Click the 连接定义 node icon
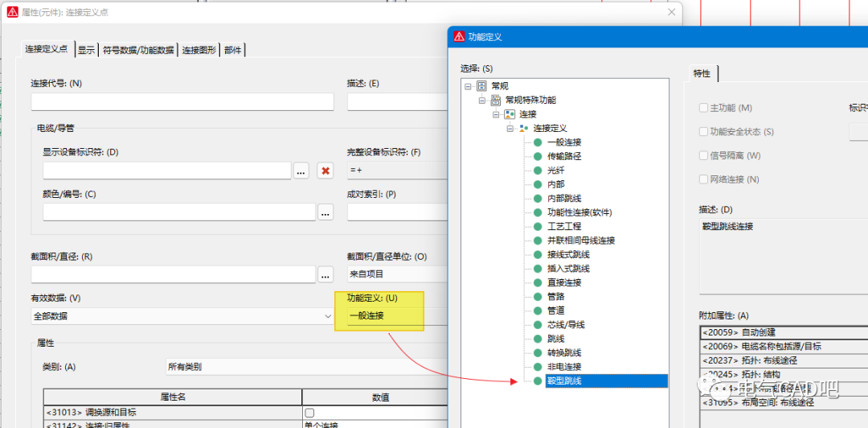Screen dimensions: 868x428 [x=523, y=128]
